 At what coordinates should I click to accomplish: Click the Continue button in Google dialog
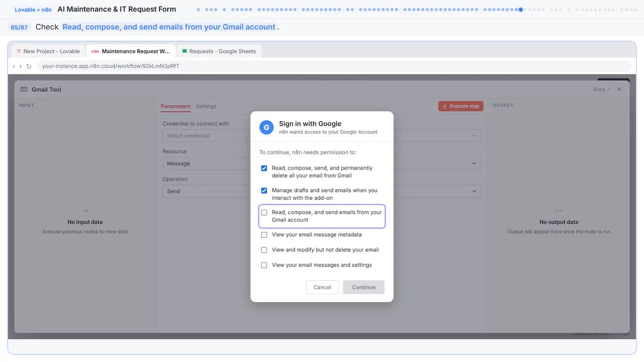pos(364,287)
